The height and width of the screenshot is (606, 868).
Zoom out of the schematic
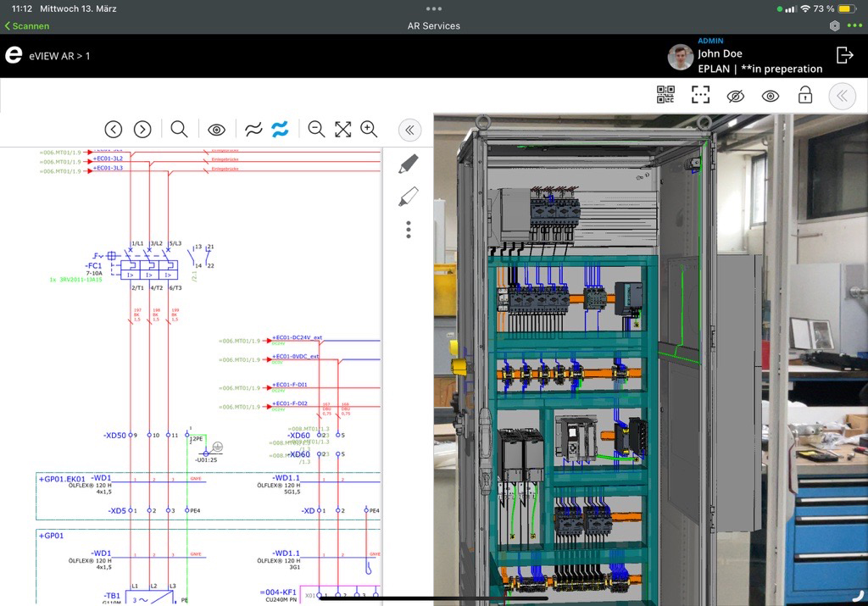[316, 129]
